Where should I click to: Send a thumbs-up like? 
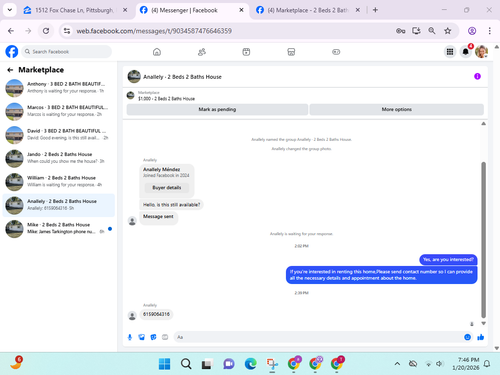click(480, 337)
